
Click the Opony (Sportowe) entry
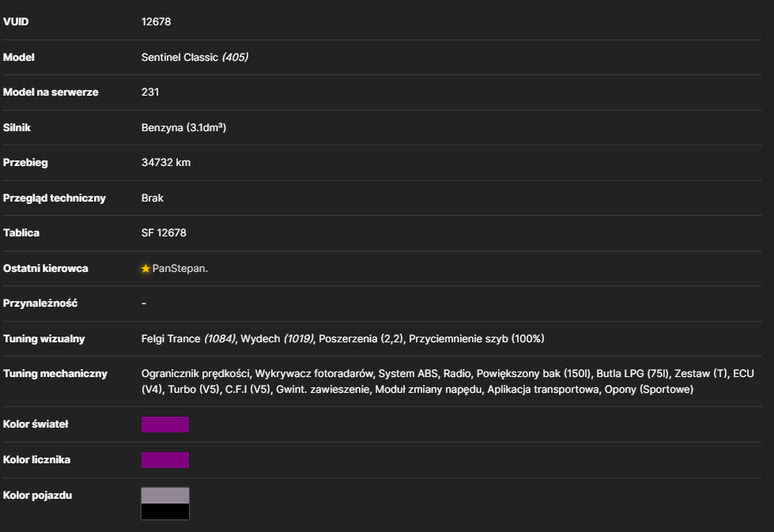click(649, 390)
